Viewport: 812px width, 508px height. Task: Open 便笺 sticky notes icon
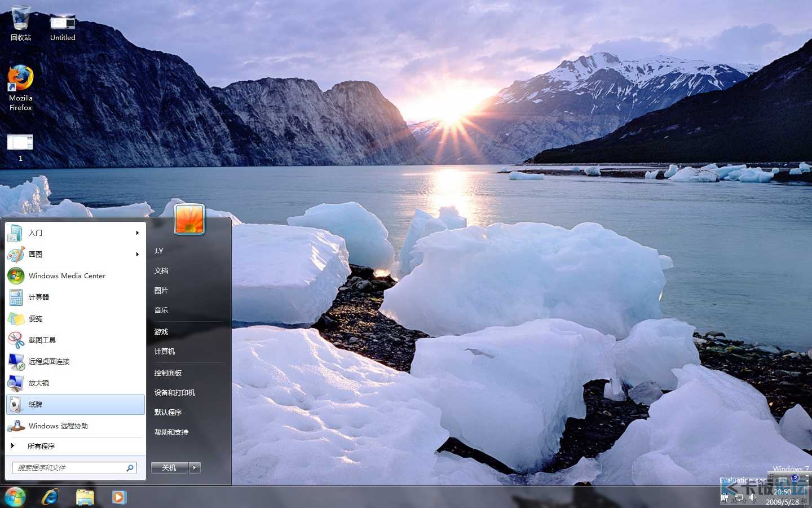coord(15,318)
